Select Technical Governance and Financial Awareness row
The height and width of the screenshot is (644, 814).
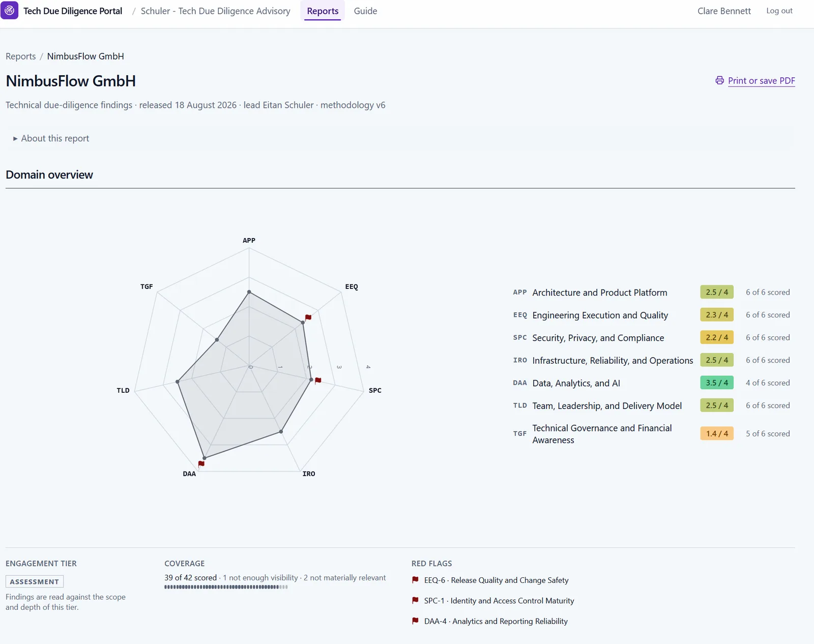(651, 434)
